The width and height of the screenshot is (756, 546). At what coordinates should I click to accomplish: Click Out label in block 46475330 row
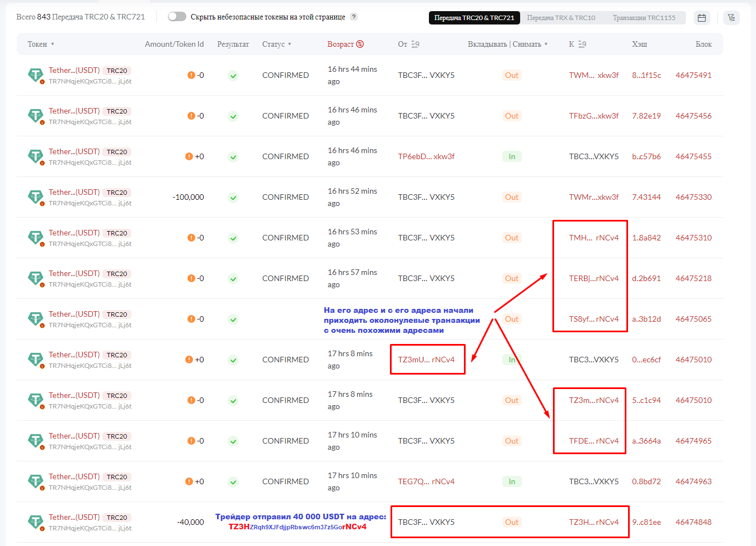pyautogui.click(x=512, y=197)
